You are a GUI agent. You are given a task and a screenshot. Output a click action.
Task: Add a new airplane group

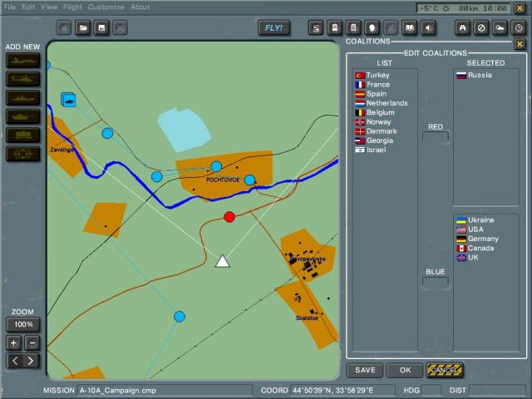click(x=22, y=61)
